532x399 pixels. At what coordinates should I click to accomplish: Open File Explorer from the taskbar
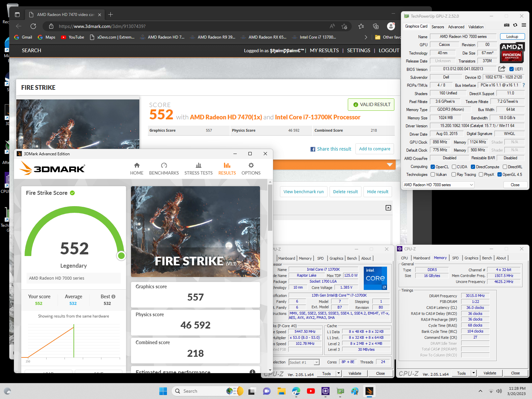[282, 391]
